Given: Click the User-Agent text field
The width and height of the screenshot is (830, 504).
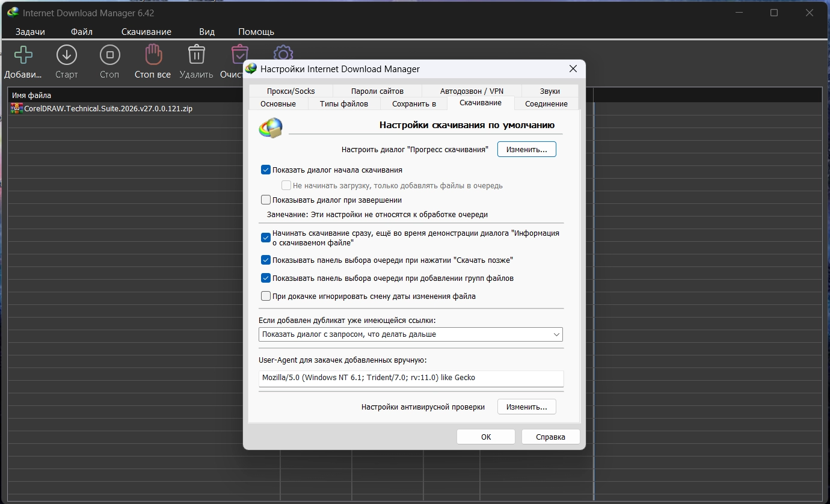Looking at the screenshot, I should [411, 378].
